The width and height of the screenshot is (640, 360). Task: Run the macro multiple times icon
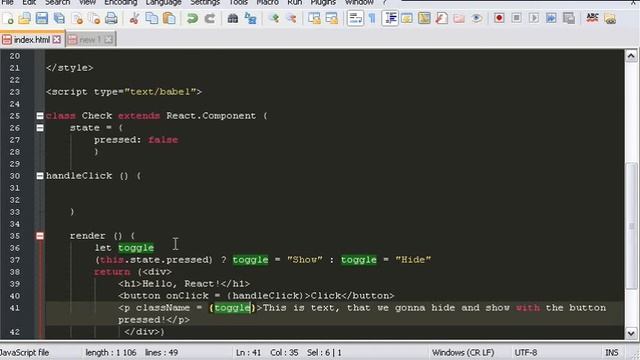[551, 18]
